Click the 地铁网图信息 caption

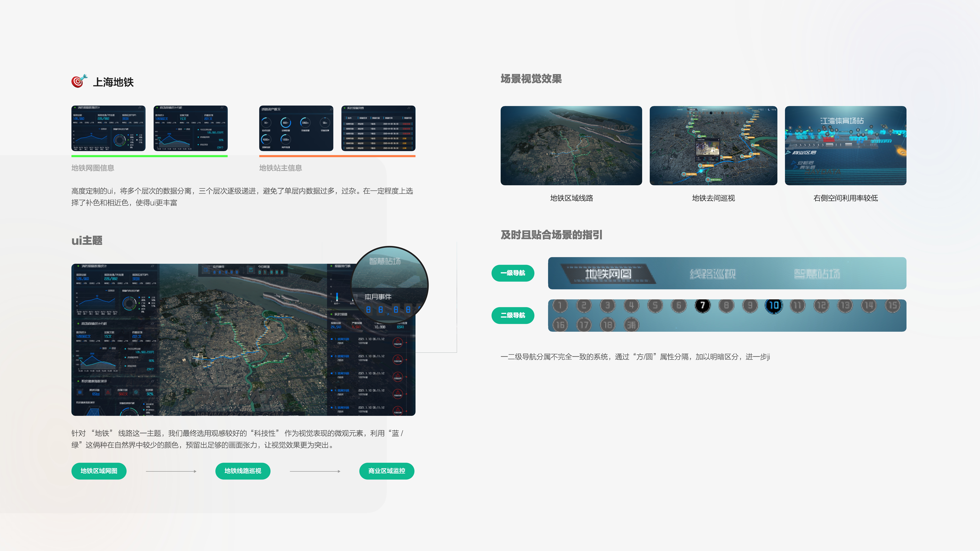(93, 168)
